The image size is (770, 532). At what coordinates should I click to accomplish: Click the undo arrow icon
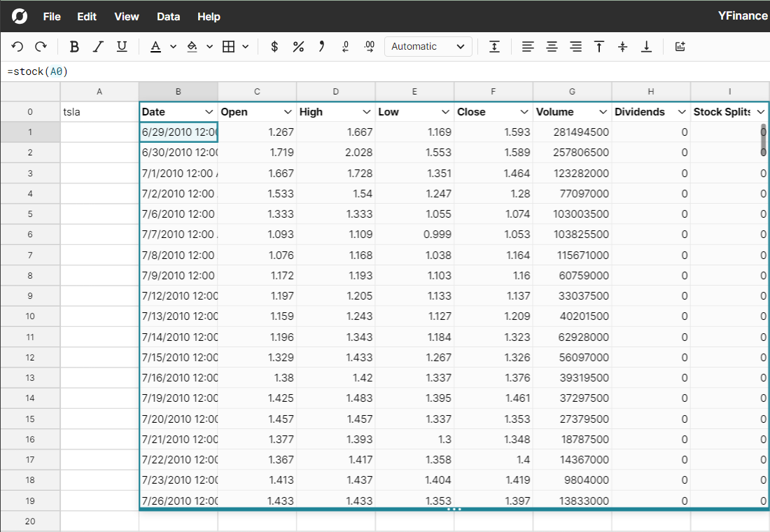pyautogui.click(x=17, y=46)
